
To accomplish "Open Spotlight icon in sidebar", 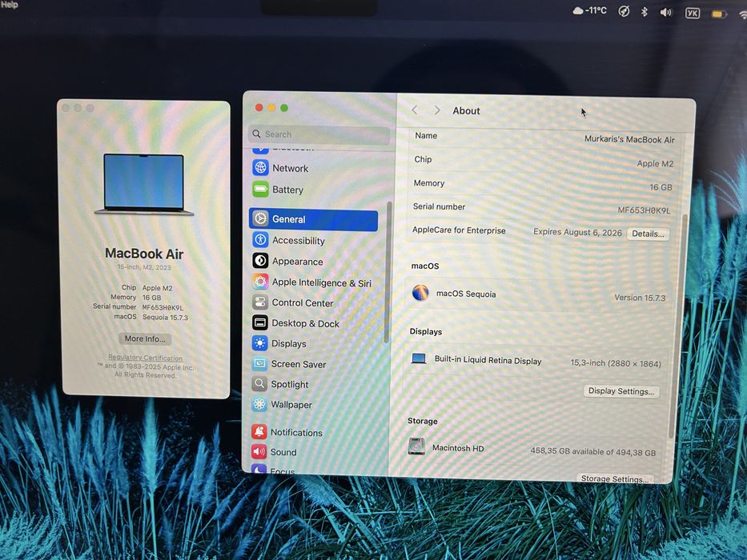I will [x=259, y=383].
